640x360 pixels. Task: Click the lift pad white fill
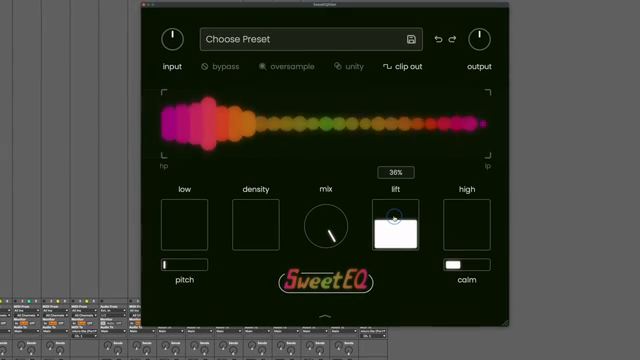[x=396, y=234]
